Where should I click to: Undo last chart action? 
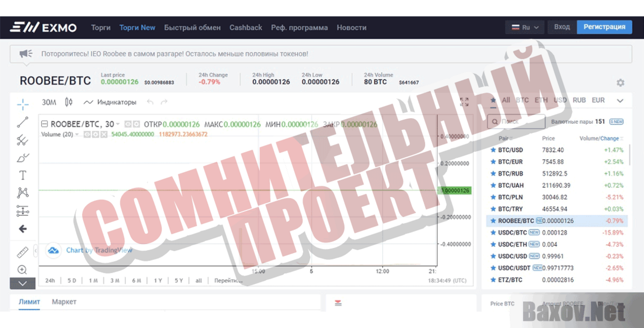point(150,102)
